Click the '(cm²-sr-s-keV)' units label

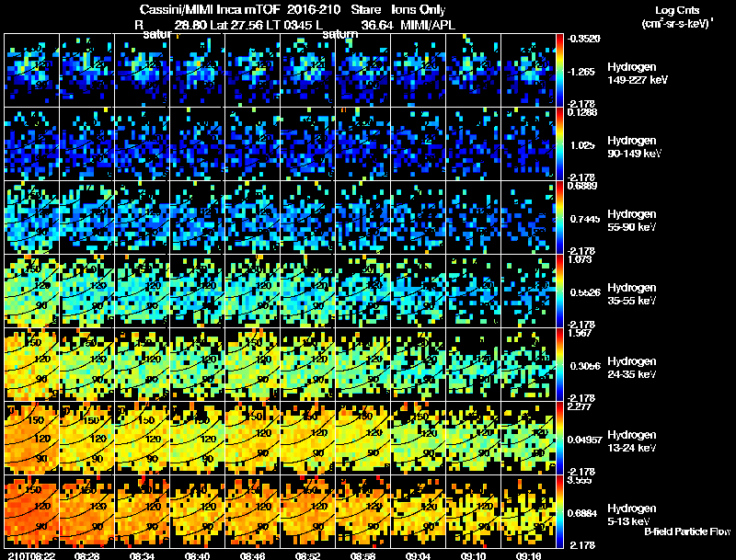tap(677, 24)
